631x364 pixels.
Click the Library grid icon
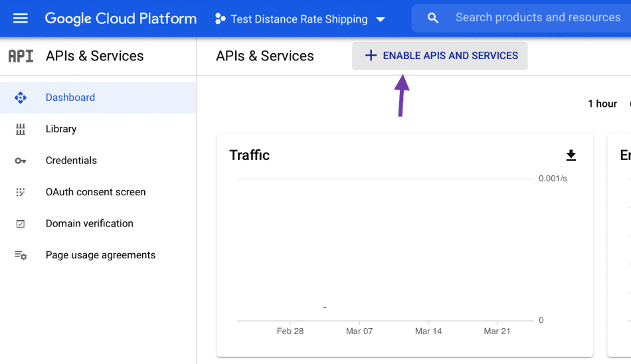tap(21, 129)
